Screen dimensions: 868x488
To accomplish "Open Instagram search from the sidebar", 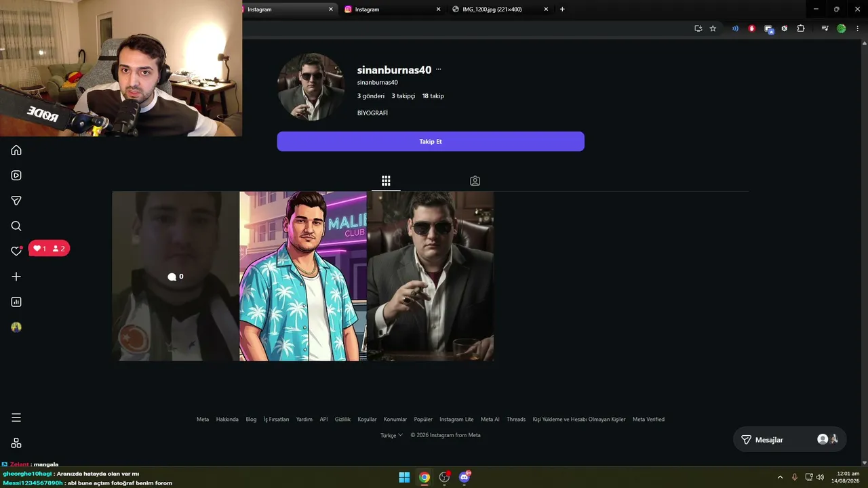I will (x=16, y=226).
